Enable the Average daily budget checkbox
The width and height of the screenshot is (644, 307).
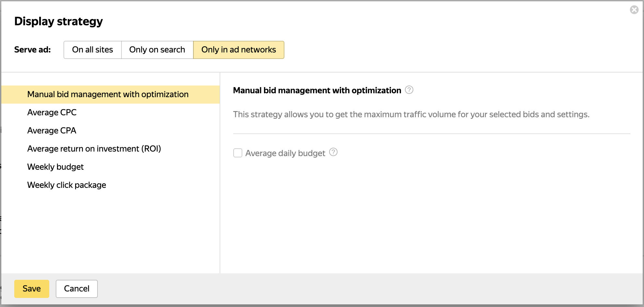(x=238, y=153)
